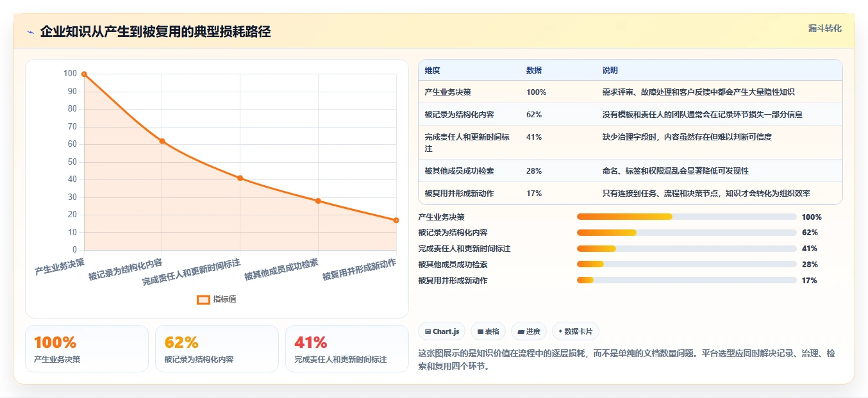Select the 数据卡片 chip
The image size is (868, 398).
[x=576, y=331]
